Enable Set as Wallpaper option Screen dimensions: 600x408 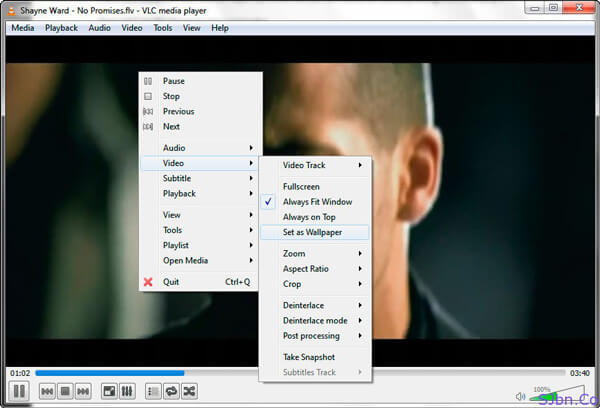pyautogui.click(x=315, y=232)
